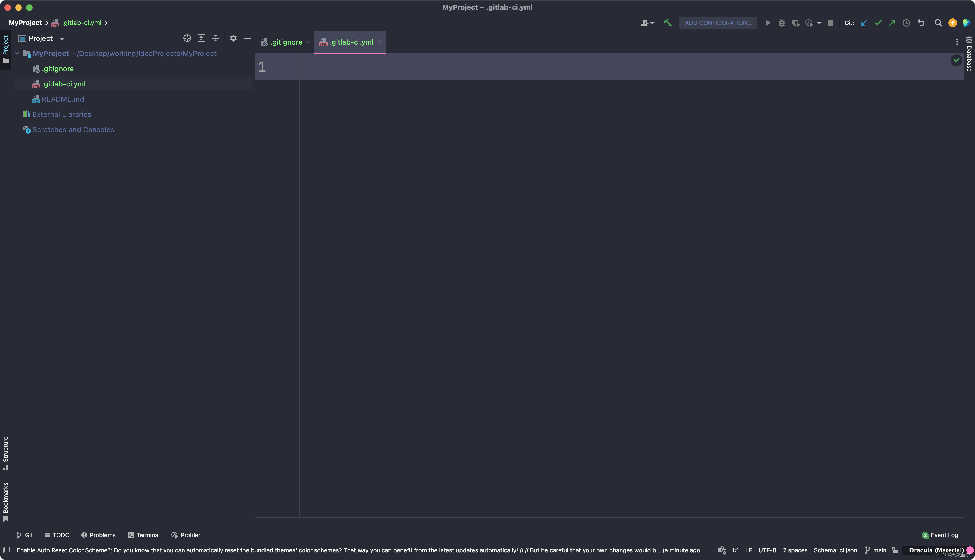Commit changes with green checkmark
This screenshot has width=975, height=560.
click(878, 23)
